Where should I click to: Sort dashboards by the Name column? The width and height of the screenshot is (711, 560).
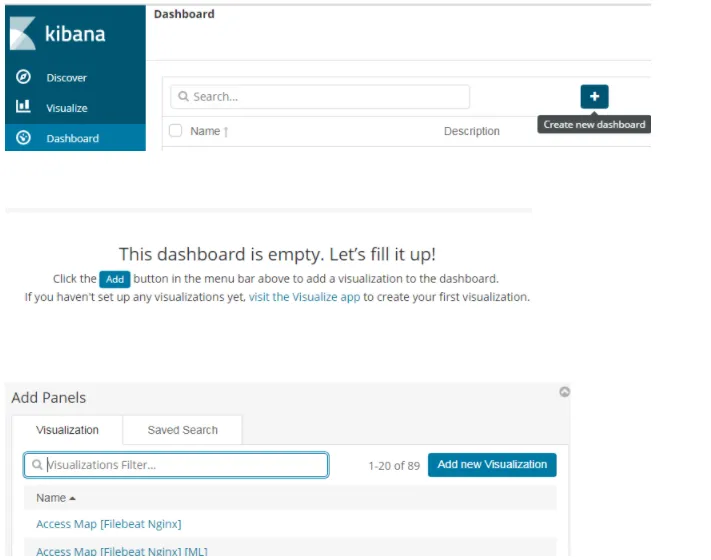(x=208, y=131)
